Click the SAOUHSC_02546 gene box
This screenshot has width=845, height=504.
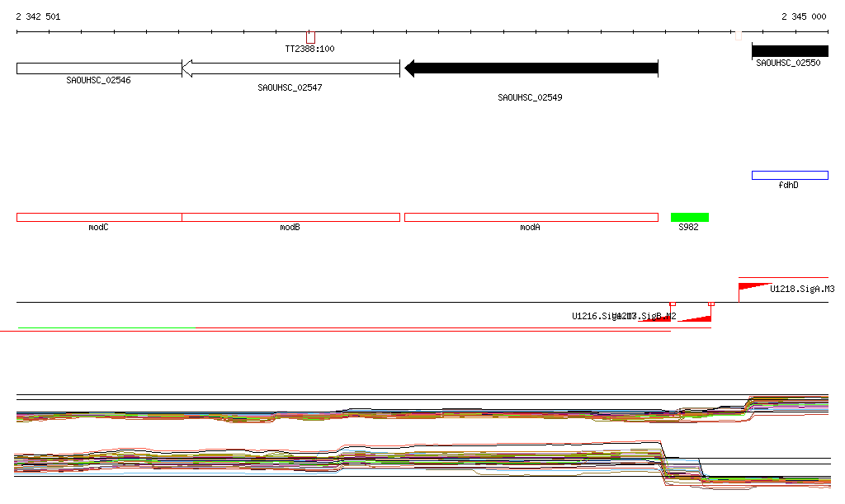tap(99, 68)
